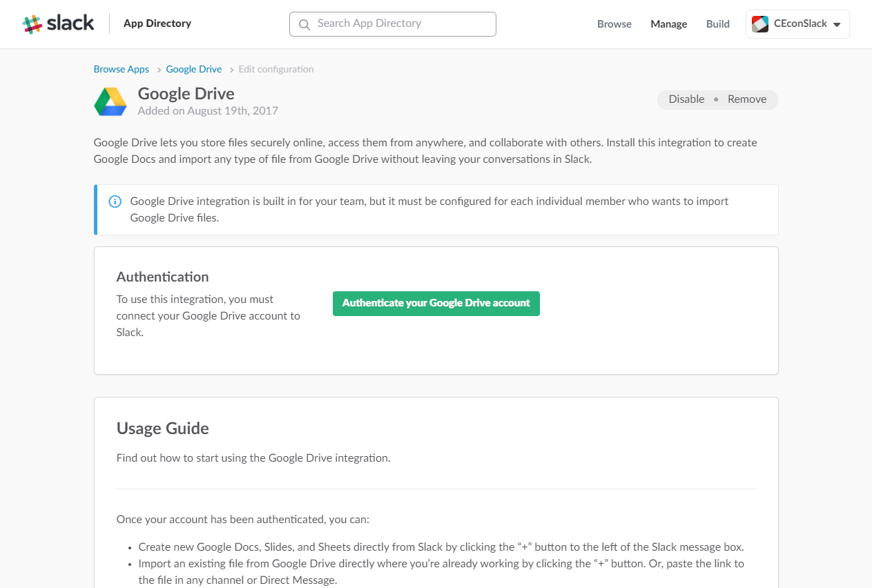Click the search magnifier icon
872x588 pixels.
click(x=304, y=24)
